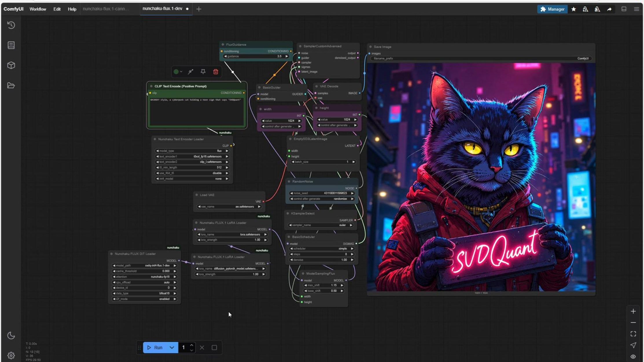Zoom in on the canvas with plus

pos(633,311)
